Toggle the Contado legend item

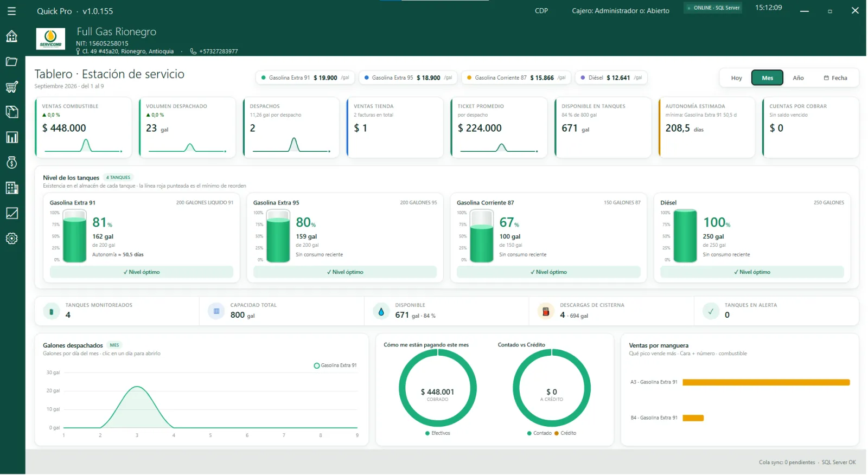coord(539,433)
